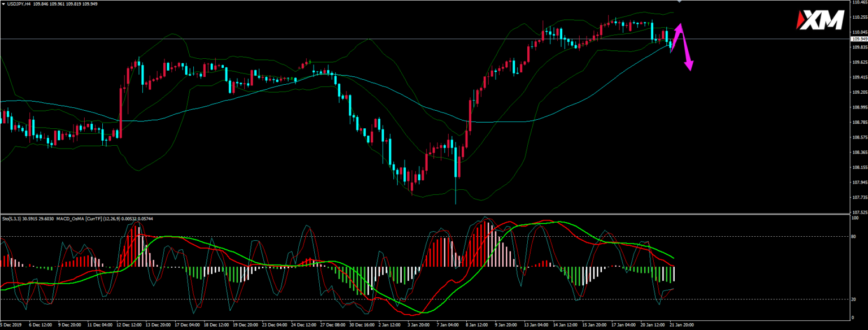868x330 pixels.
Task: Click the 5 Dec 2019 date label
Action: coord(11,325)
